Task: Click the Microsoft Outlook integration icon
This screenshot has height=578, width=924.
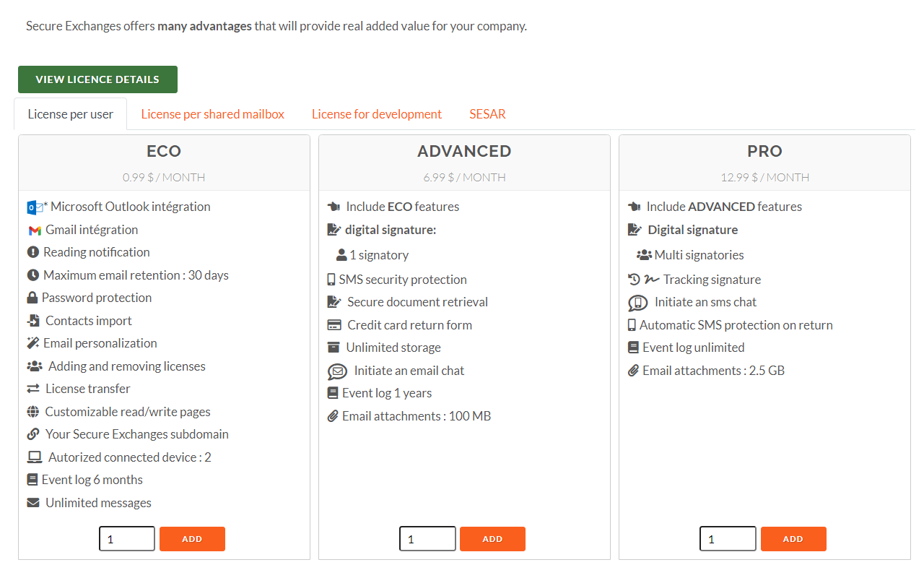Action: tap(35, 207)
